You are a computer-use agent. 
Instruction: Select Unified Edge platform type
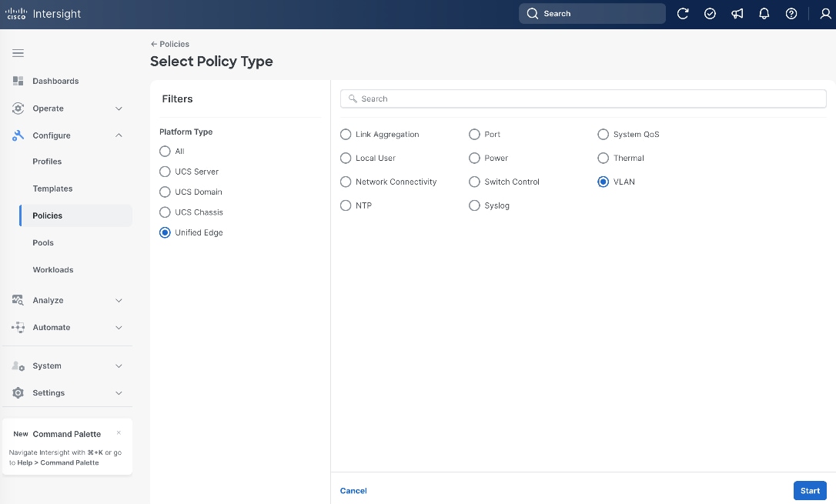165,232
